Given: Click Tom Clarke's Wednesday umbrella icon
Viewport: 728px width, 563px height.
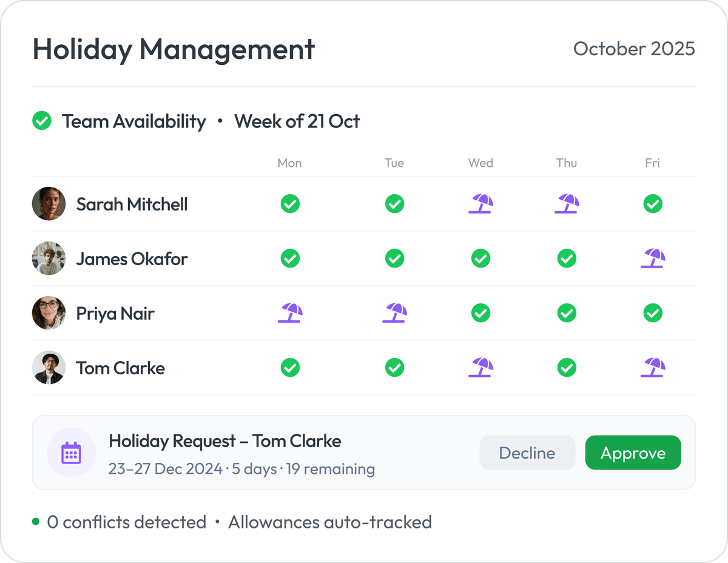Looking at the screenshot, I should click(480, 368).
